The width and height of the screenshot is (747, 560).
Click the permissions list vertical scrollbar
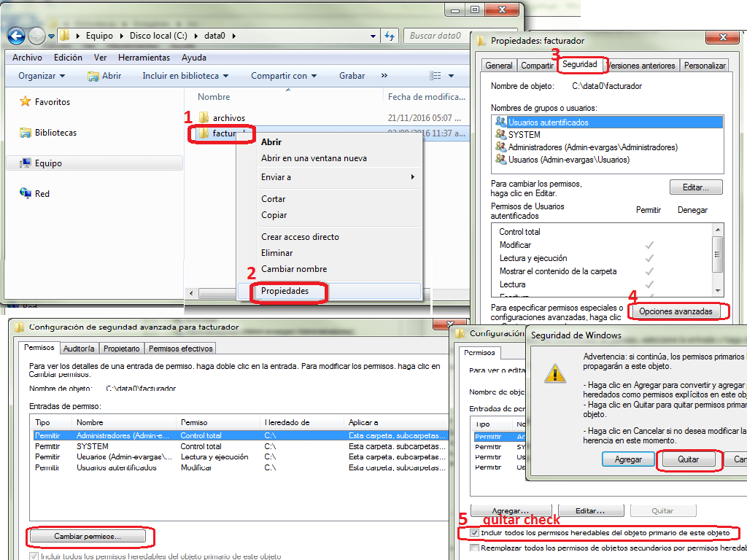tap(718, 255)
